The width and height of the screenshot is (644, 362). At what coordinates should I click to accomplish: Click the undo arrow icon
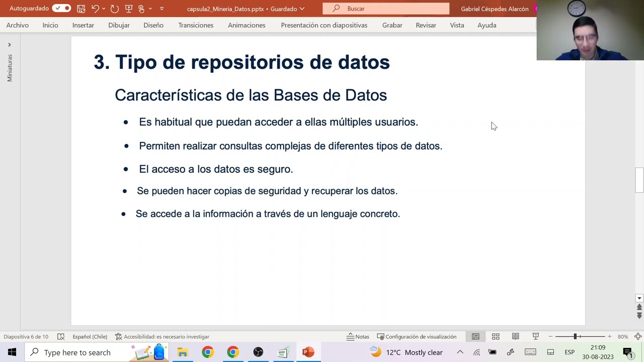[x=95, y=9]
